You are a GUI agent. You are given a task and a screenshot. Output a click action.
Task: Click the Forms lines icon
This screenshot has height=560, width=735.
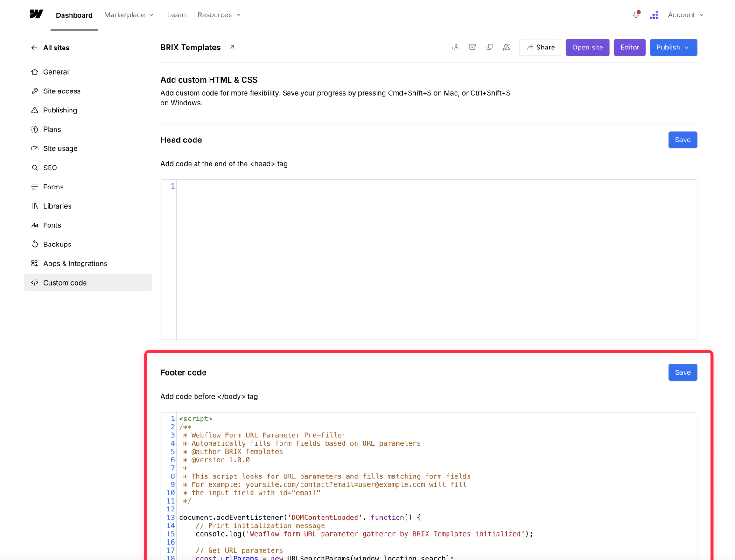[x=35, y=187]
